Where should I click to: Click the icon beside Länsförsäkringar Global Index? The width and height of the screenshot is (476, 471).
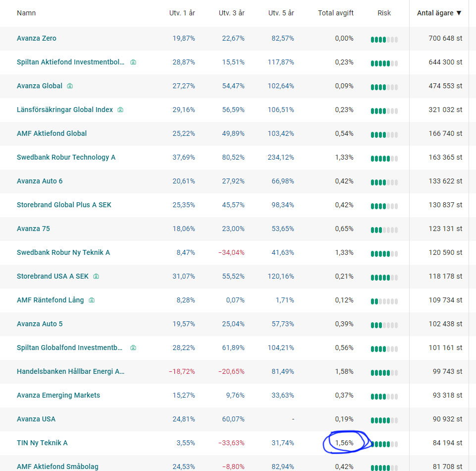click(120, 110)
